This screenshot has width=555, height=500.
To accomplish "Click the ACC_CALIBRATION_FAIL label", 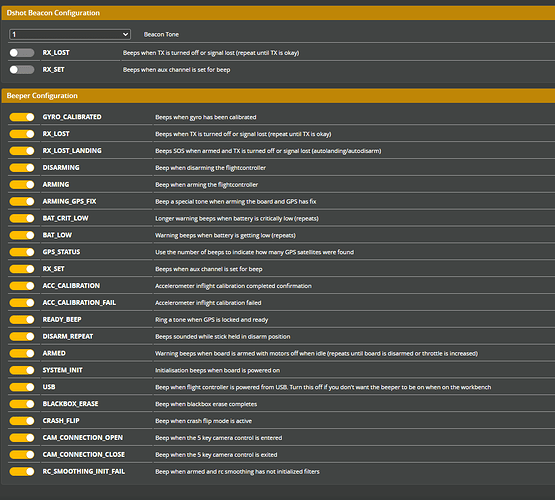I will [79, 303].
